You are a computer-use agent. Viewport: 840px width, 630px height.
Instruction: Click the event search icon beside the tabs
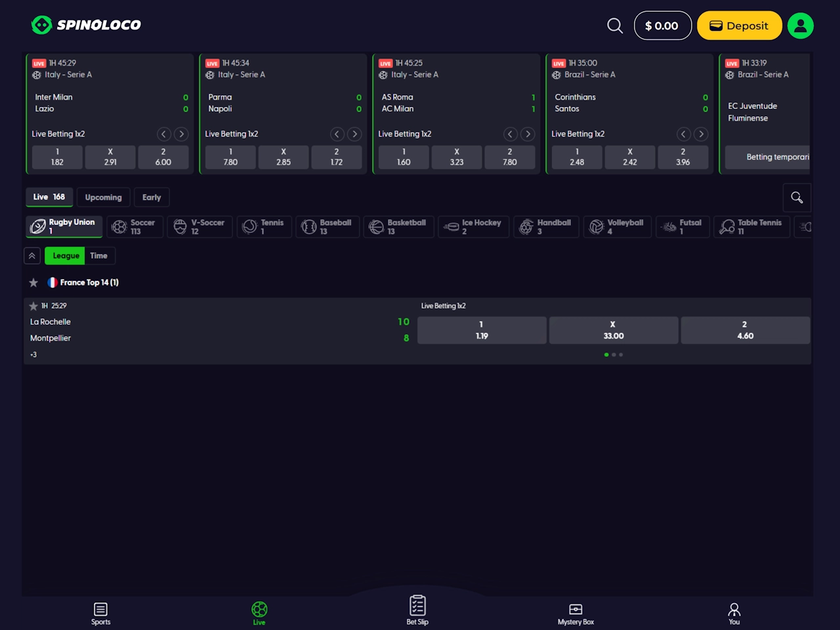[797, 198]
